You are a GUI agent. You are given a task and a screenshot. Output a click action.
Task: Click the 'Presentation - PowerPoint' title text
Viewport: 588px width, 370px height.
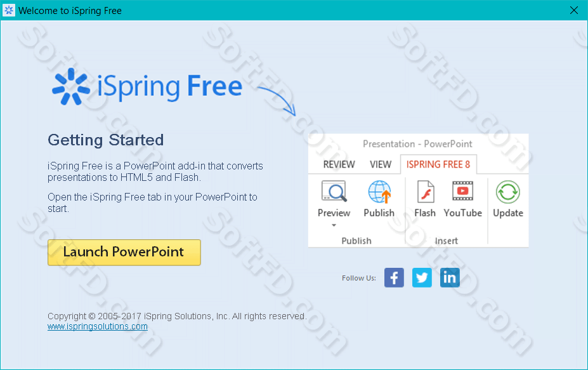[x=417, y=144]
